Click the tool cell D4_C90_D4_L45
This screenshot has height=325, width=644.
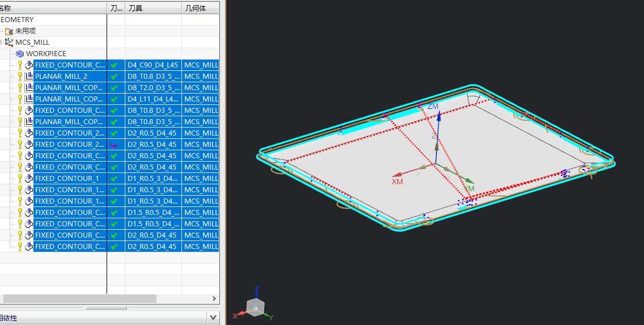(x=153, y=65)
